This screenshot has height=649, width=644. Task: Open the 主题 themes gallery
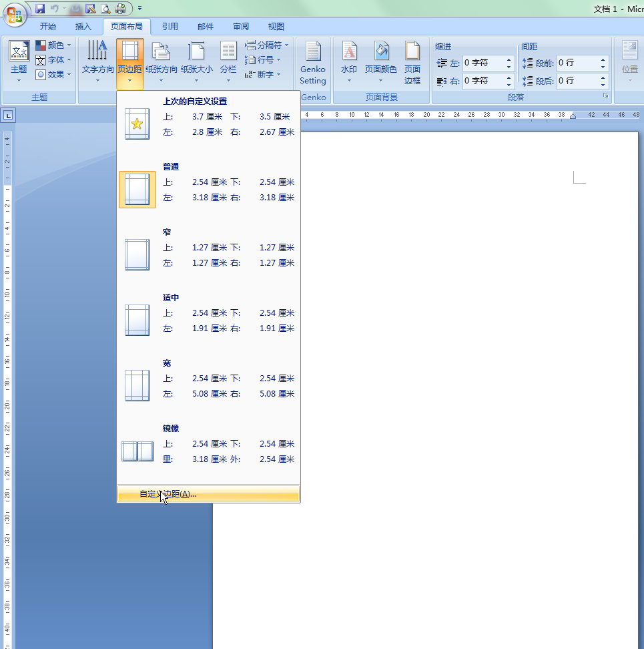[19, 62]
